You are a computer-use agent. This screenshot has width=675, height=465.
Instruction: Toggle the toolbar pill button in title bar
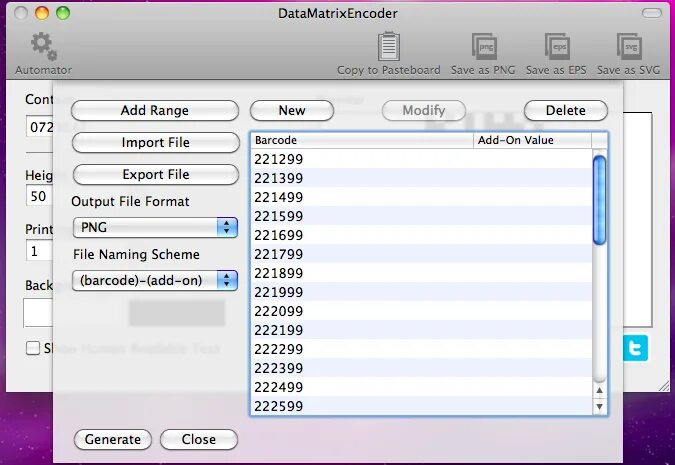click(652, 13)
